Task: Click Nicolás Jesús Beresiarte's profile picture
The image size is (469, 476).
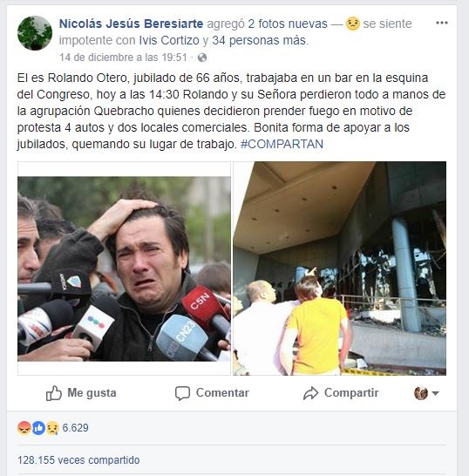Action: (35, 33)
